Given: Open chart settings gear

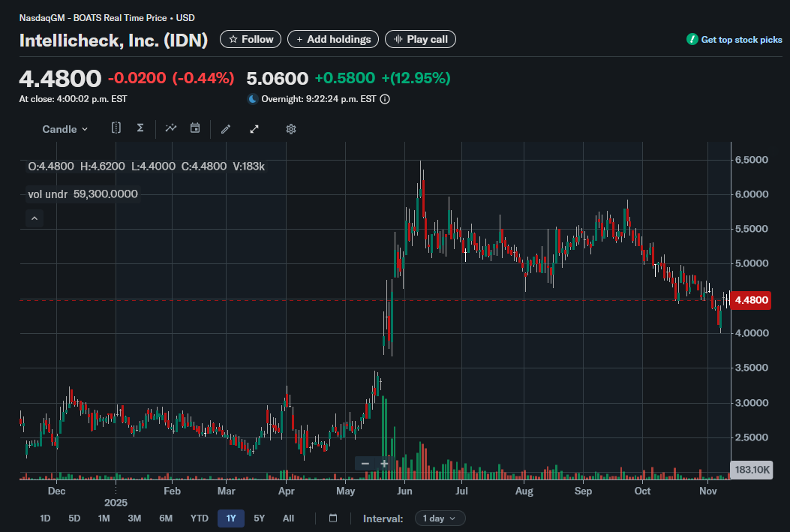Looking at the screenshot, I should pyautogui.click(x=290, y=129).
